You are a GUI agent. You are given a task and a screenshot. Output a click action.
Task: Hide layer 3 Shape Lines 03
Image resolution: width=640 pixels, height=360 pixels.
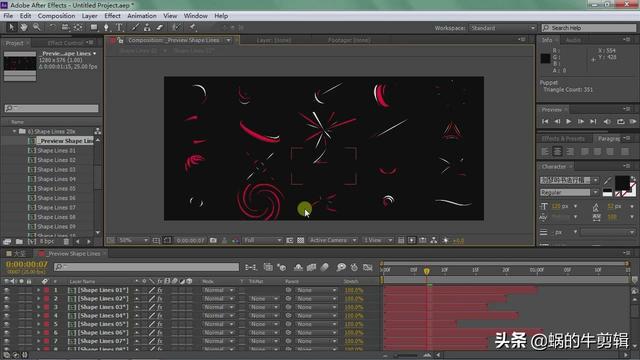[6, 307]
